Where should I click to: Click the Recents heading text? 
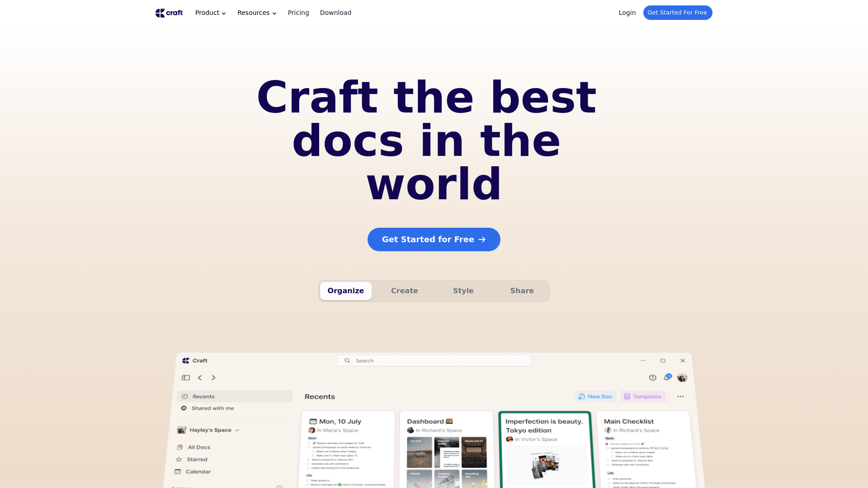tap(320, 397)
